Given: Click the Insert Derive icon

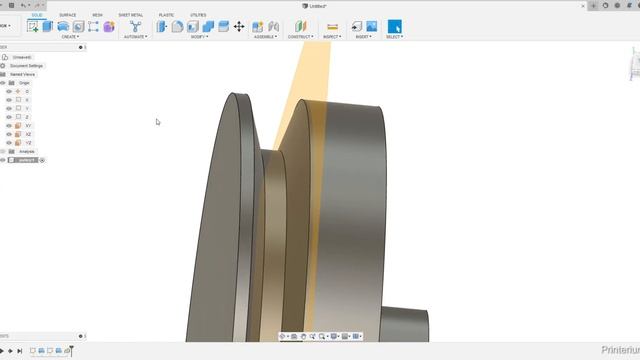Looking at the screenshot, I should [357, 27].
